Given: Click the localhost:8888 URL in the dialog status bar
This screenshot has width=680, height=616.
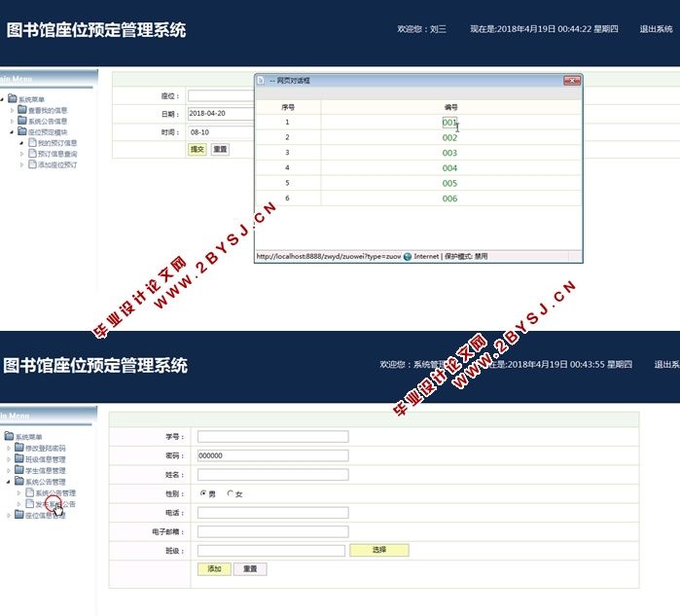Looking at the screenshot, I should coord(328,256).
